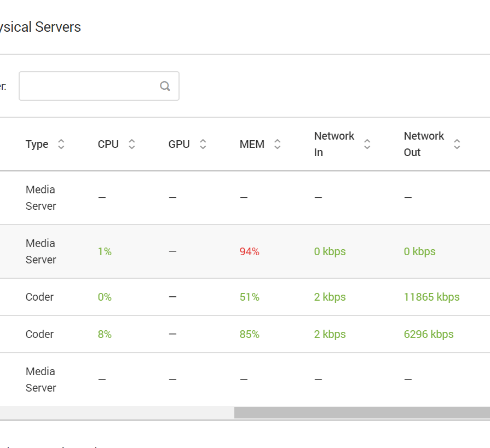The height and width of the screenshot is (448, 490).
Task: Click the 8% CPU value
Action: click(x=105, y=334)
